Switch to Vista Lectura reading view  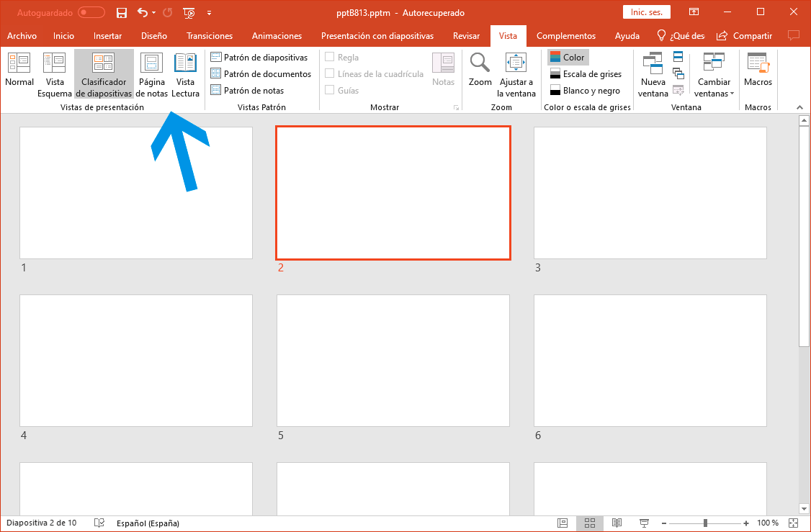click(185, 74)
